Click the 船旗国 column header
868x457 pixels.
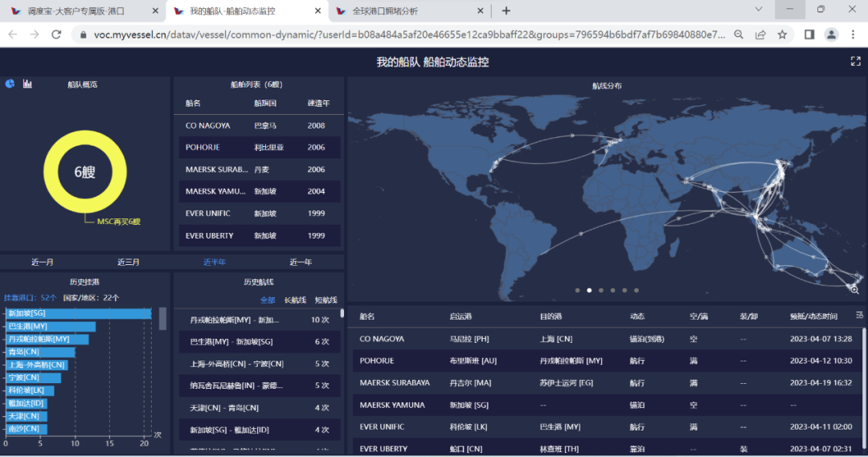(265, 103)
